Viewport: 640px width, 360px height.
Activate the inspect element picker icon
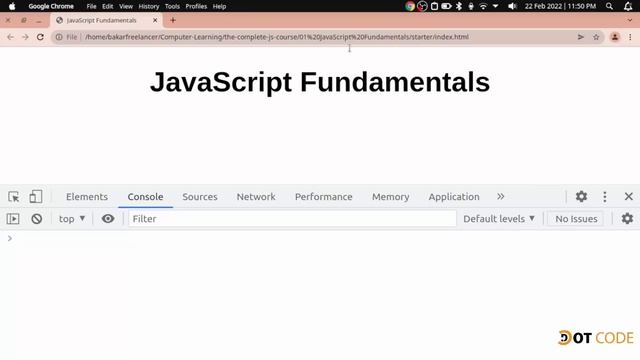click(13, 197)
